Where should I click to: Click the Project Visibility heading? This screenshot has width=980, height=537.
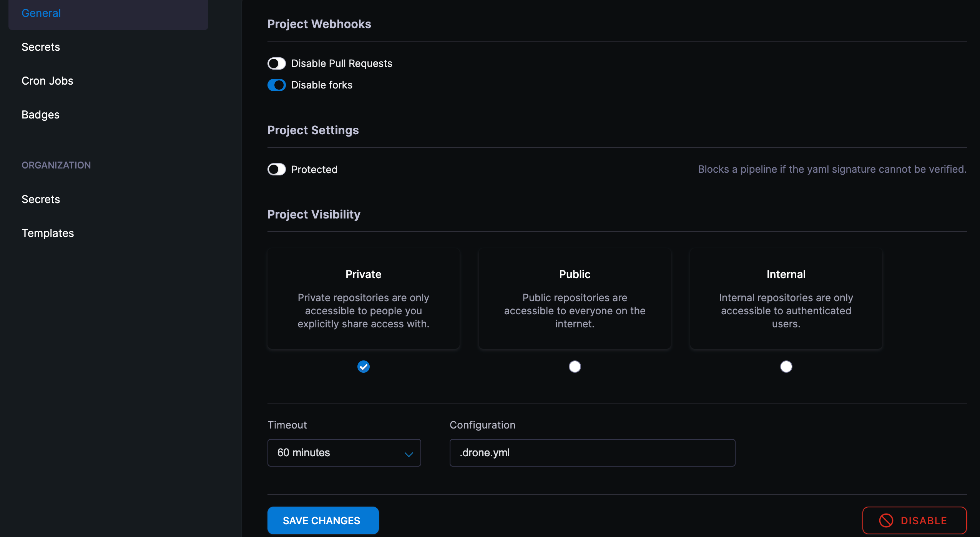coord(314,214)
